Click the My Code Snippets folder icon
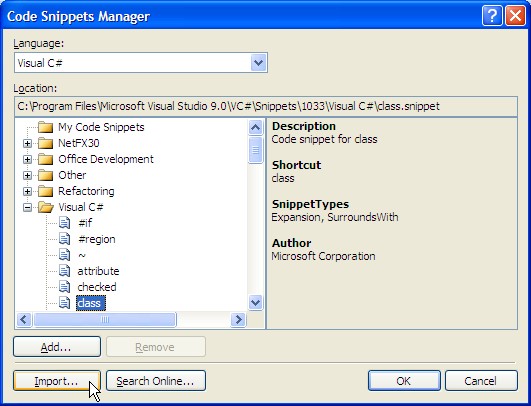This screenshot has width=531, height=406. point(45,127)
